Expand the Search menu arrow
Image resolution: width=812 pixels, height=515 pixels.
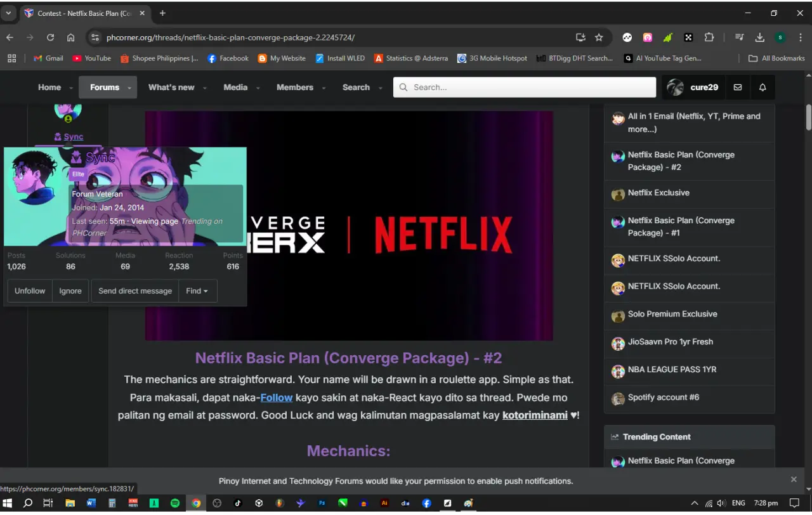click(380, 88)
